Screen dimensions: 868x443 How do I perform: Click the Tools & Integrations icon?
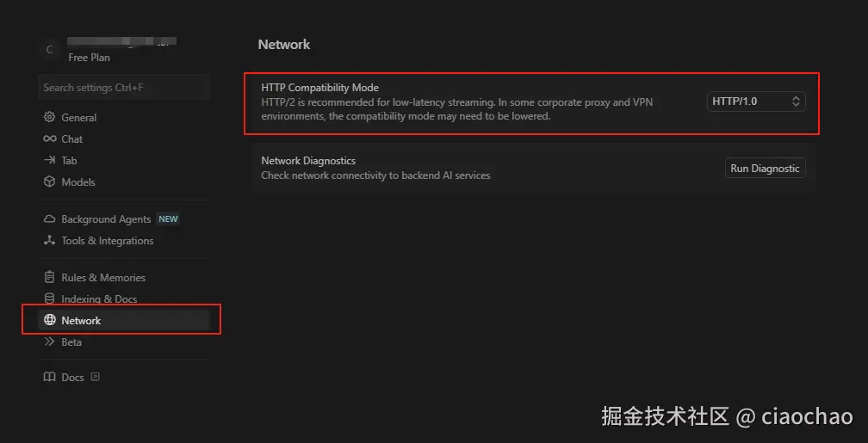(49, 241)
